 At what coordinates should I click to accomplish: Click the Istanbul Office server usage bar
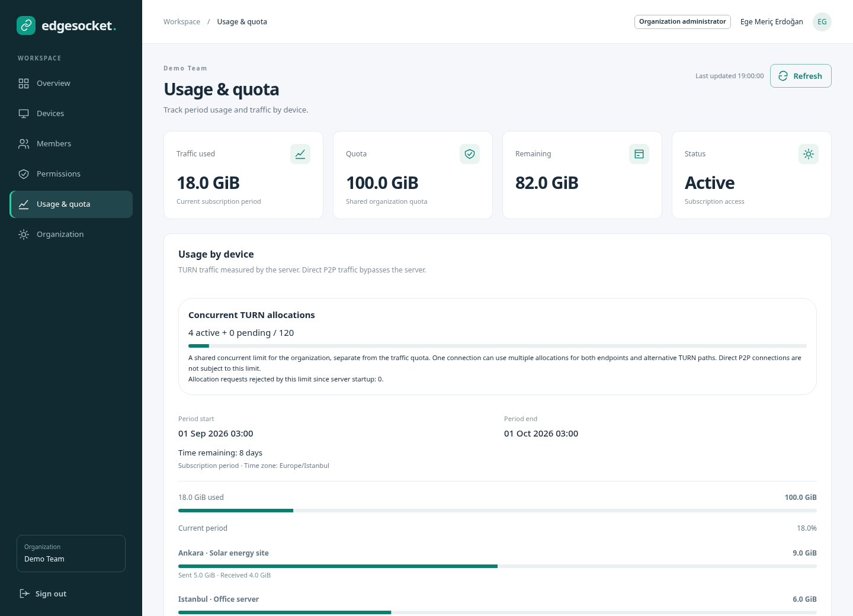[x=498, y=612]
